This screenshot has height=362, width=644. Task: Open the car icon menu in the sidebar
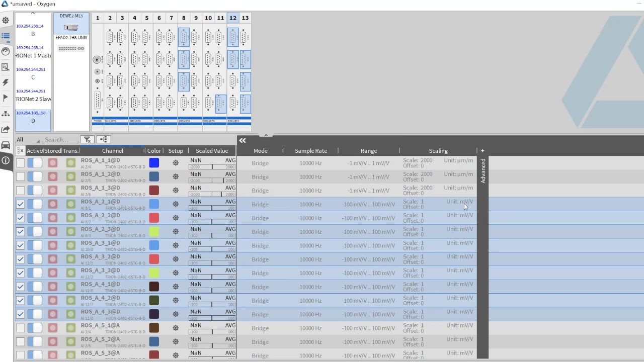point(6,145)
